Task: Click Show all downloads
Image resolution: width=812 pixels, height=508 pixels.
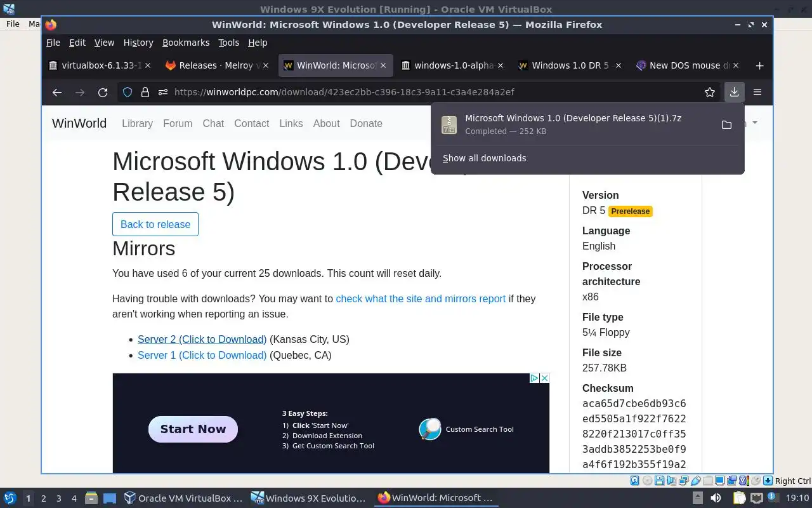Action: 484,158
